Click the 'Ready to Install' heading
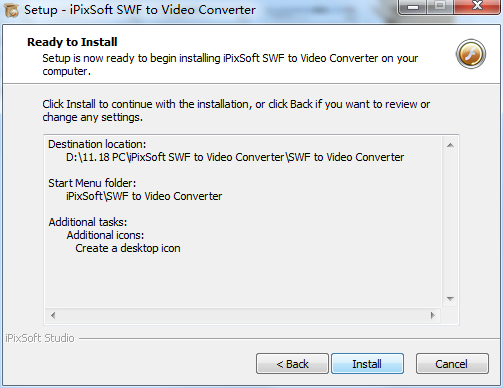This screenshot has height=388, width=503. 72,42
